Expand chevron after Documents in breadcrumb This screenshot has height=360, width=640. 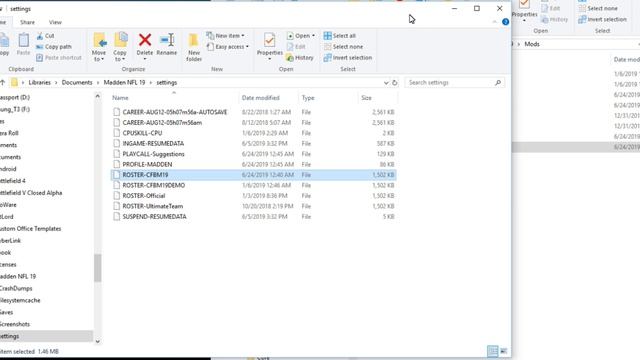[x=98, y=83]
